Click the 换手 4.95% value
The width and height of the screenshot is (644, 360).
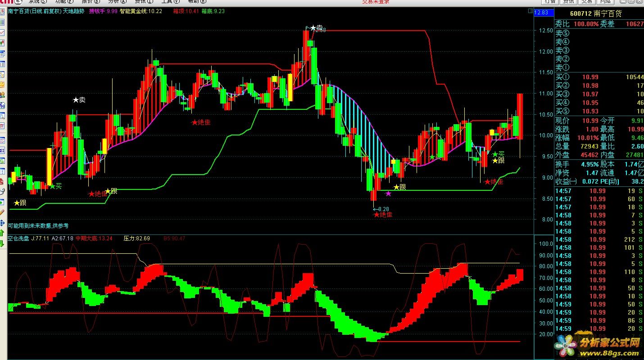[590, 164]
